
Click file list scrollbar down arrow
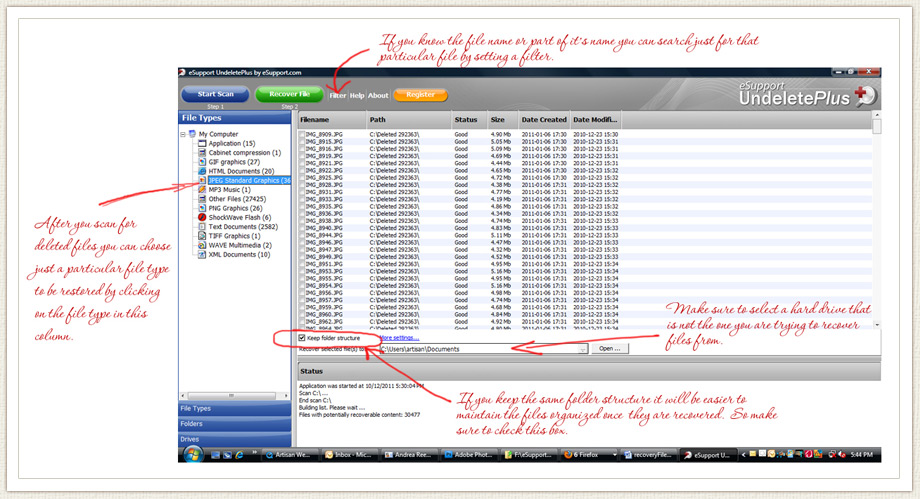(x=877, y=325)
